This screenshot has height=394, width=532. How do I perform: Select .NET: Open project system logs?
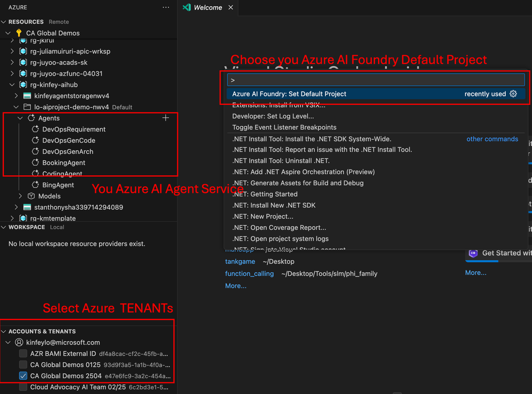(x=376, y=239)
